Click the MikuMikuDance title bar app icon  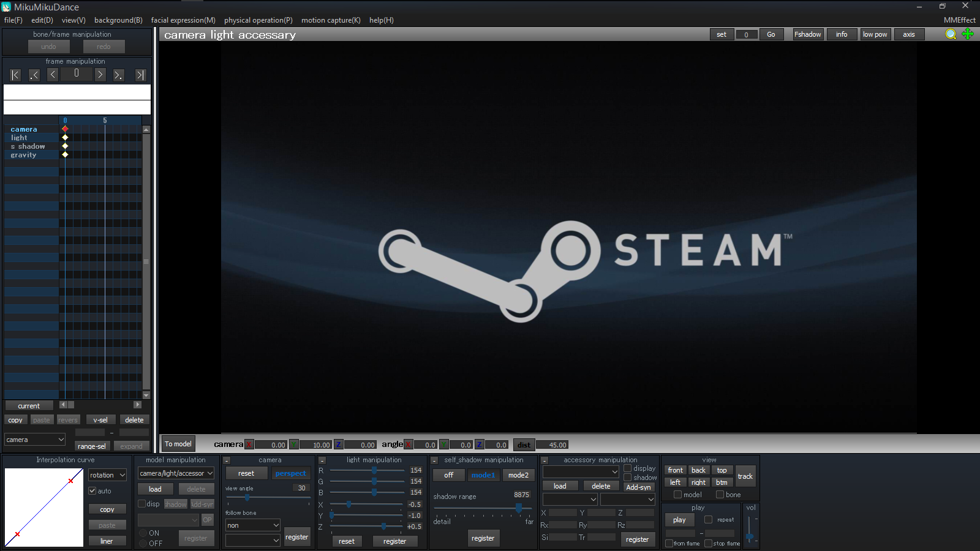[x=6, y=7]
